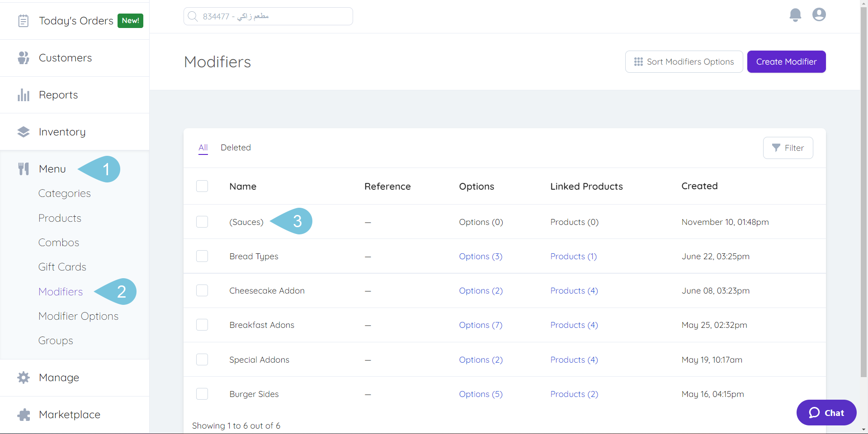Open Products (4) for Cheesecake Addon

click(x=574, y=290)
